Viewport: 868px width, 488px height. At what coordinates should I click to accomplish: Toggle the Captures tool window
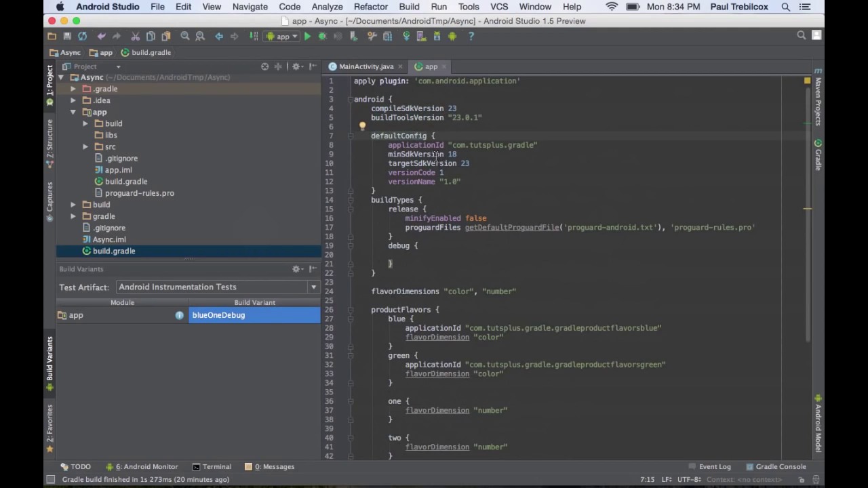pos(50,201)
